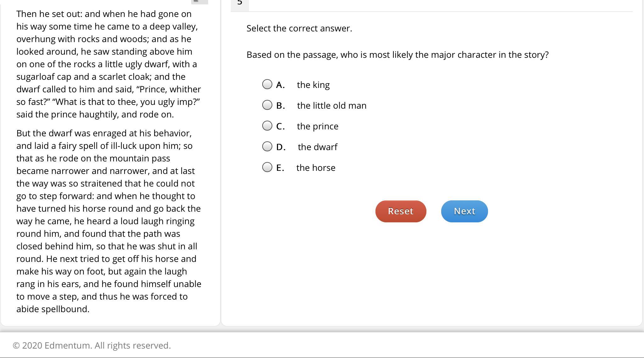Click the 'Select the correct answer' instruction
Viewport: 644px width, 358px height.
point(299,28)
